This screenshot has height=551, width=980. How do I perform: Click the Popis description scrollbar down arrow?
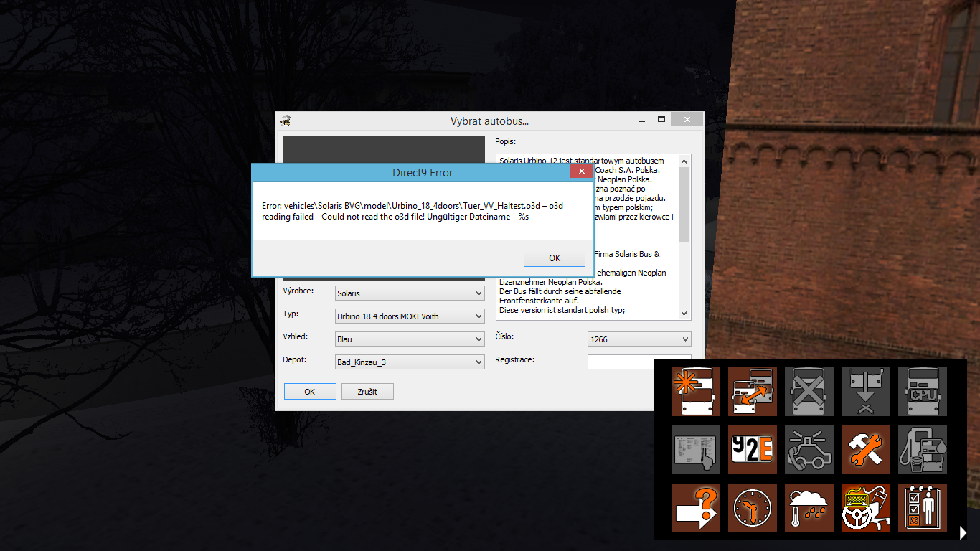(684, 314)
